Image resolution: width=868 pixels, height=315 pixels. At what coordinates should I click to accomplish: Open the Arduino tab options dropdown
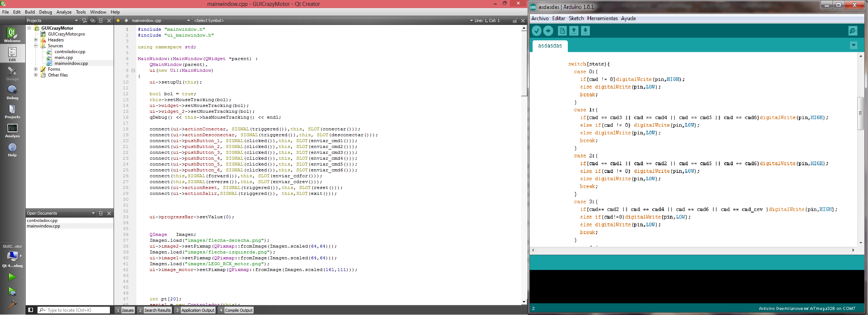(x=854, y=45)
